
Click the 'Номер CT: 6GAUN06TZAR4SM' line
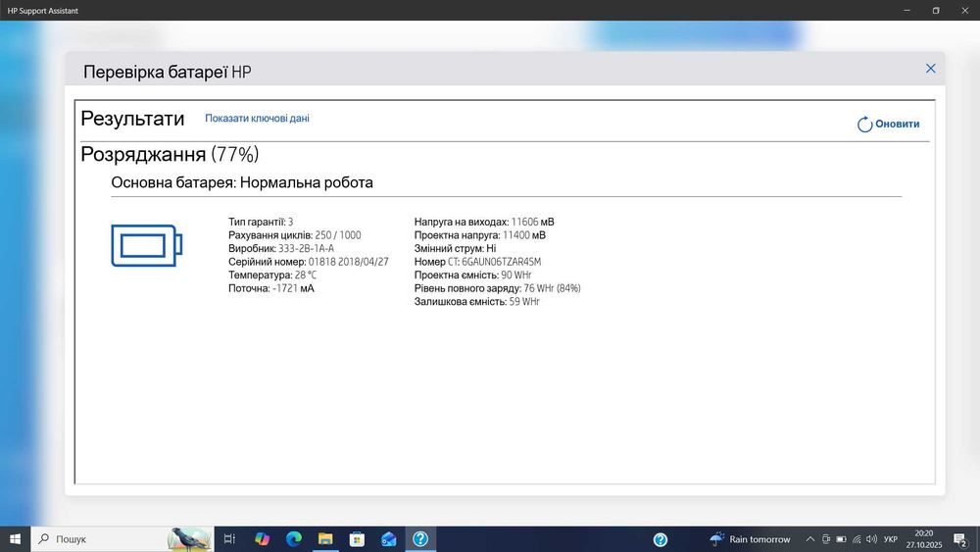(x=477, y=262)
